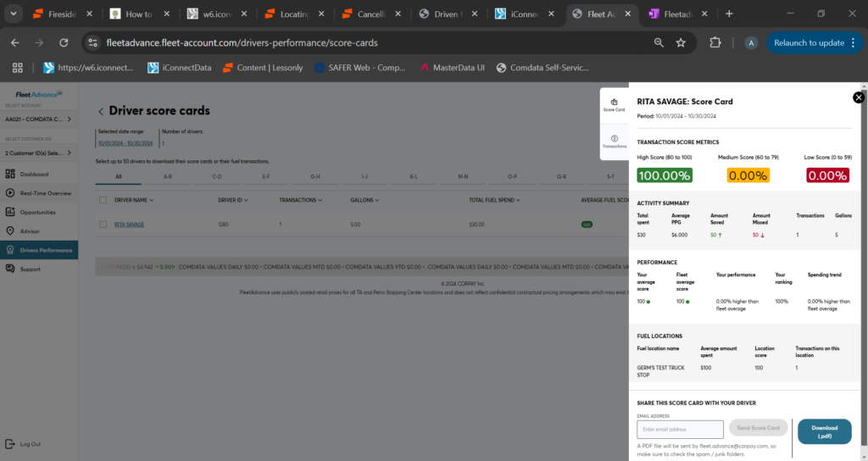Open the tab search dropdown arrow
This screenshot has height=461, width=868.
[14, 14]
